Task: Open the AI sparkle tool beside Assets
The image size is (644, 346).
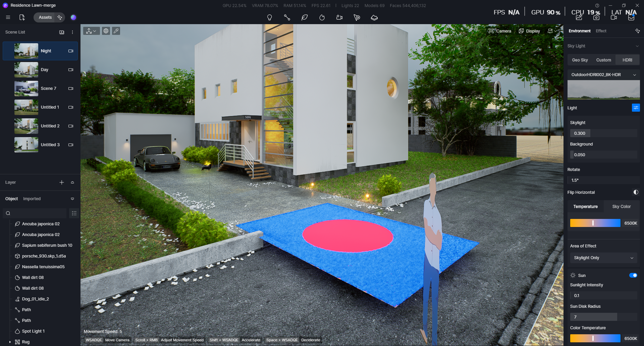Action: click(x=60, y=17)
